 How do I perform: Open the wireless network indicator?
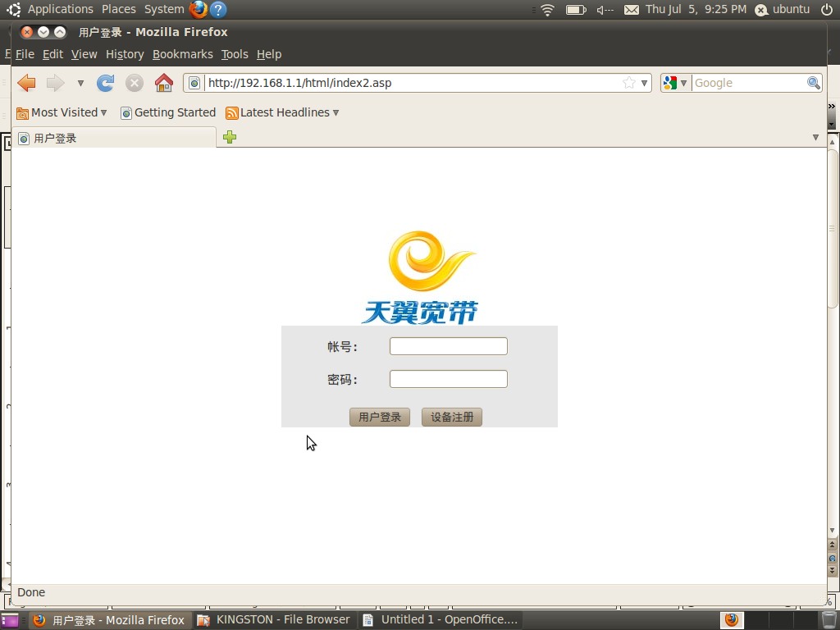(547, 10)
